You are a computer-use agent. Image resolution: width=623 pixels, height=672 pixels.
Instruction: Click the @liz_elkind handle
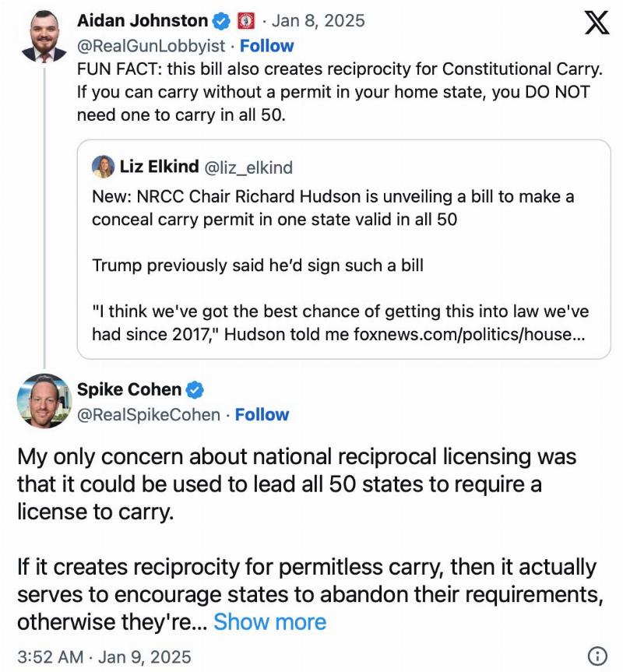click(x=248, y=167)
